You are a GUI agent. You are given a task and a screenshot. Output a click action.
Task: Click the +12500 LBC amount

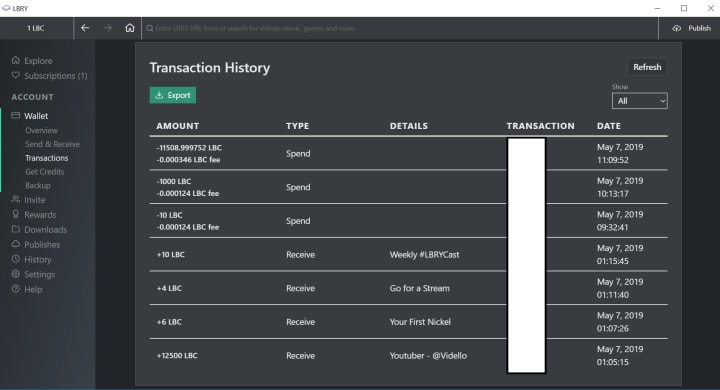(177, 356)
